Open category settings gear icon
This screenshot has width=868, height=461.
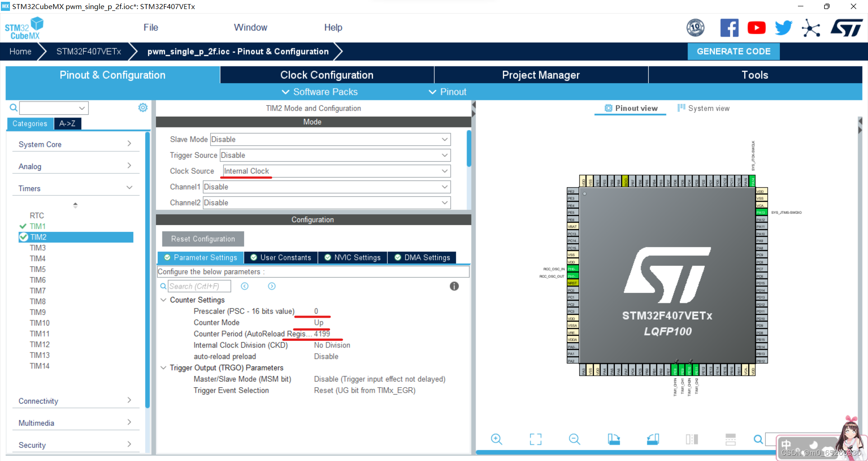[x=143, y=108]
